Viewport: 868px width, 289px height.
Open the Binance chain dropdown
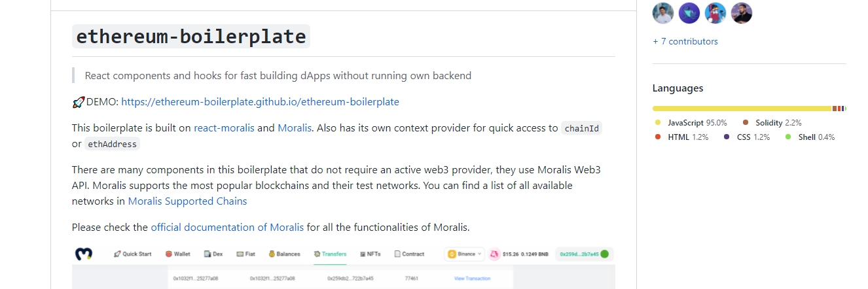[464, 254]
